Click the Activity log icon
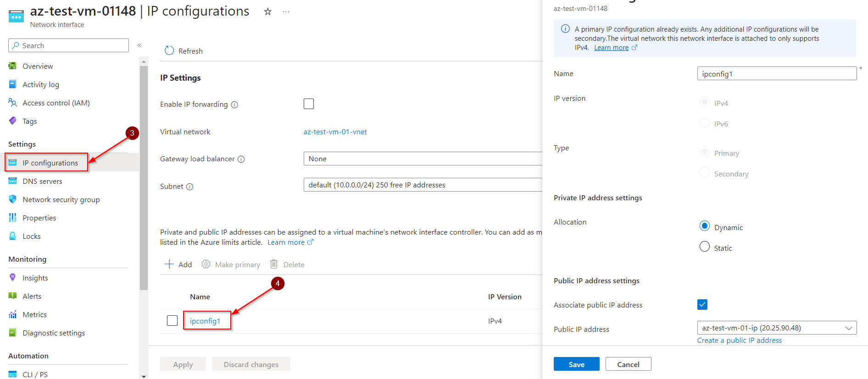 13,84
